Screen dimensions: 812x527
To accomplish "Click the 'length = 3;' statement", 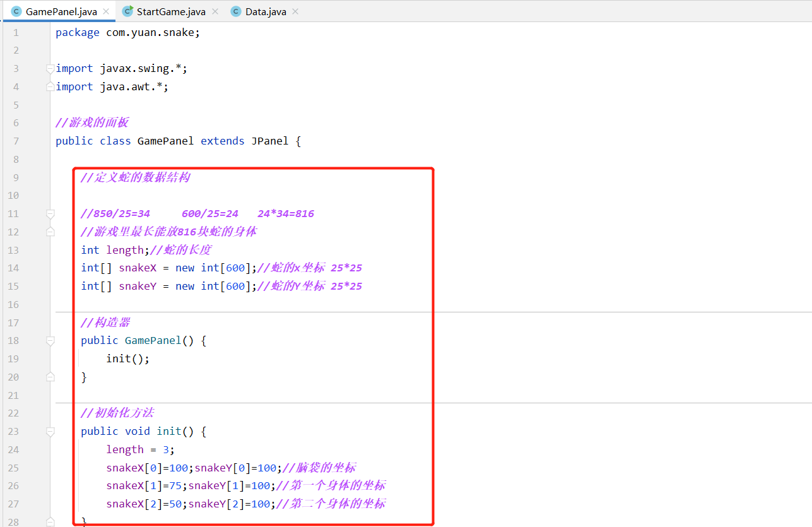I will click(140, 449).
